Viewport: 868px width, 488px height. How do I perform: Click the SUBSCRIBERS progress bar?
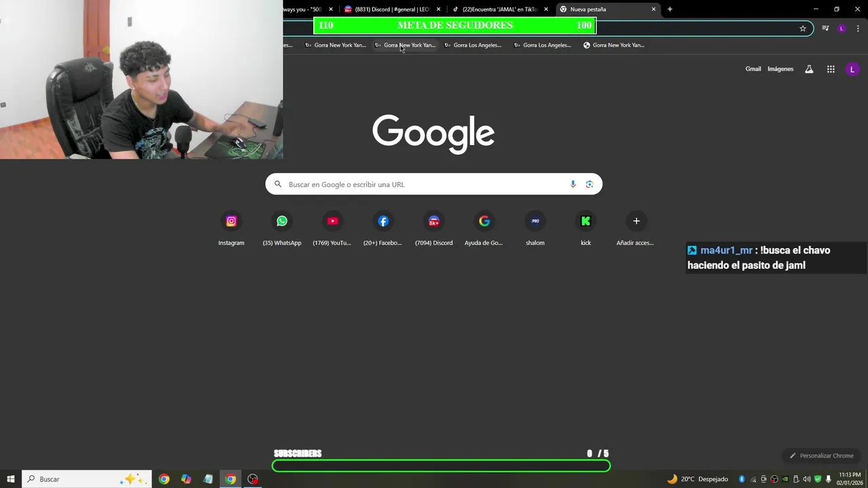(441, 466)
